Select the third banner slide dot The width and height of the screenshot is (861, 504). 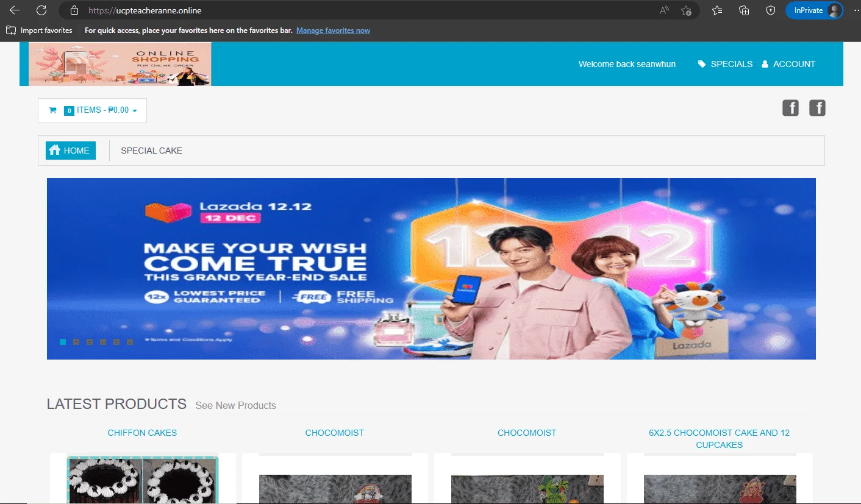[90, 342]
